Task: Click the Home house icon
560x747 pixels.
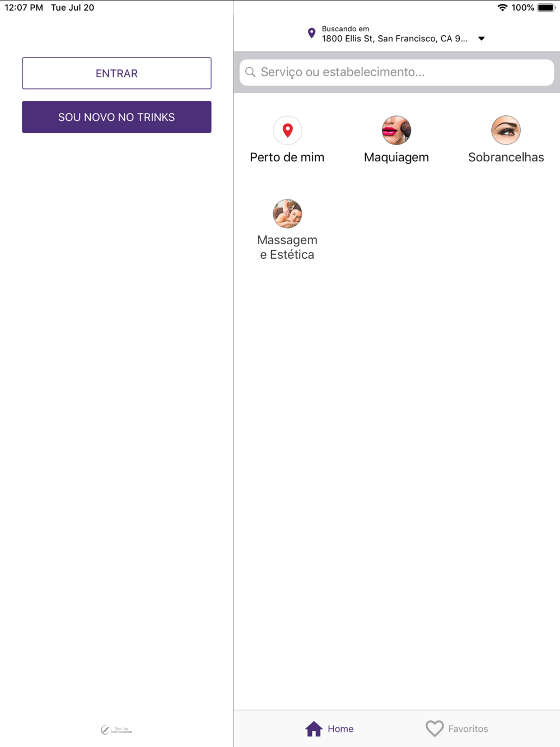Action: tap(314, 729)
